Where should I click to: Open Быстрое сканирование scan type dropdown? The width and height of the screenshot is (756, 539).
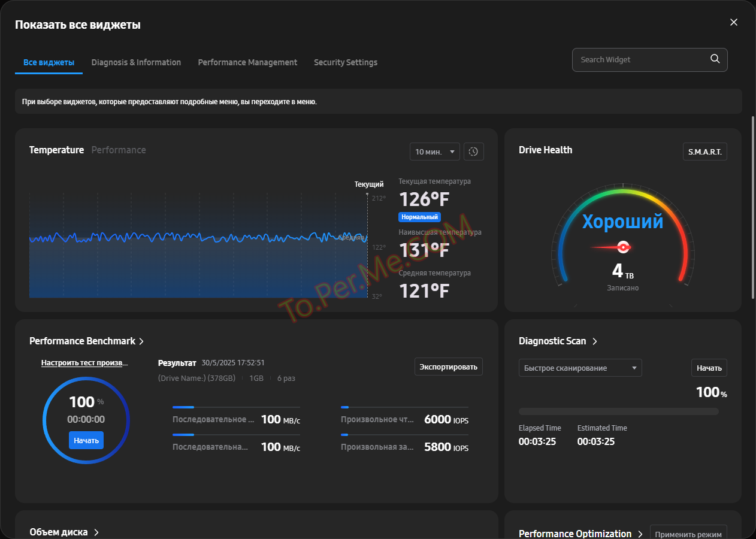coord(579,368)
